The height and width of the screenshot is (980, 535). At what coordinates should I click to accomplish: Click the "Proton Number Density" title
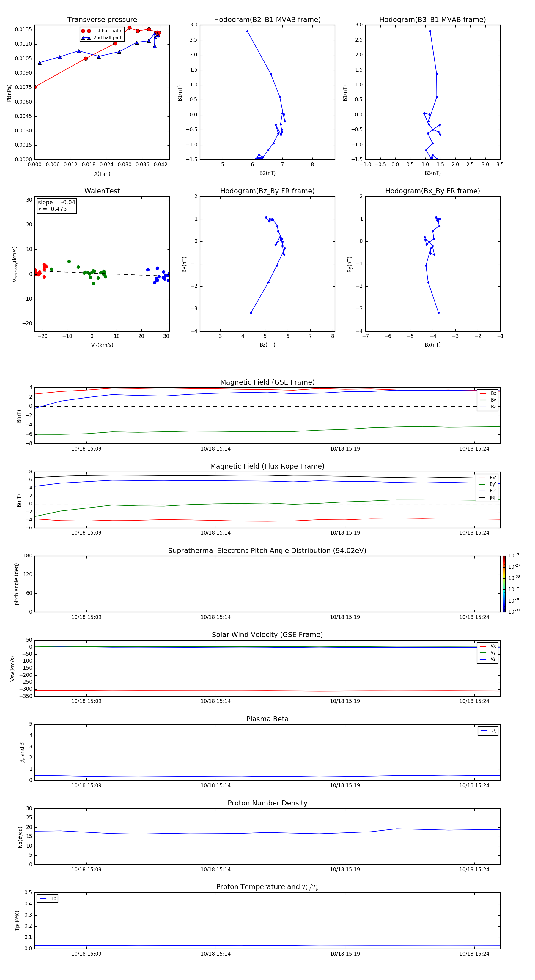tap(267, 803)
